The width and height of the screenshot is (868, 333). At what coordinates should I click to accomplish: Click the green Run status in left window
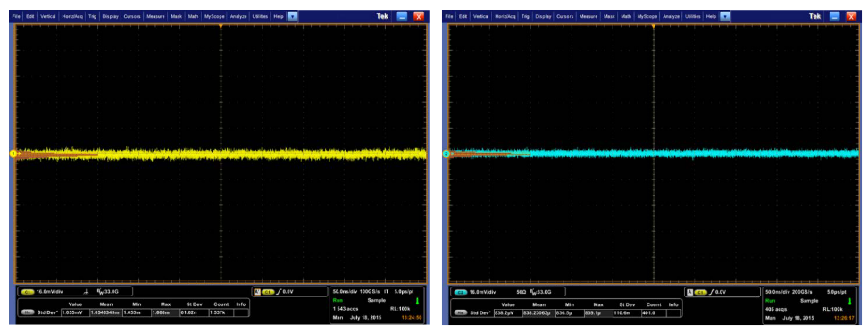click(338, 300)
